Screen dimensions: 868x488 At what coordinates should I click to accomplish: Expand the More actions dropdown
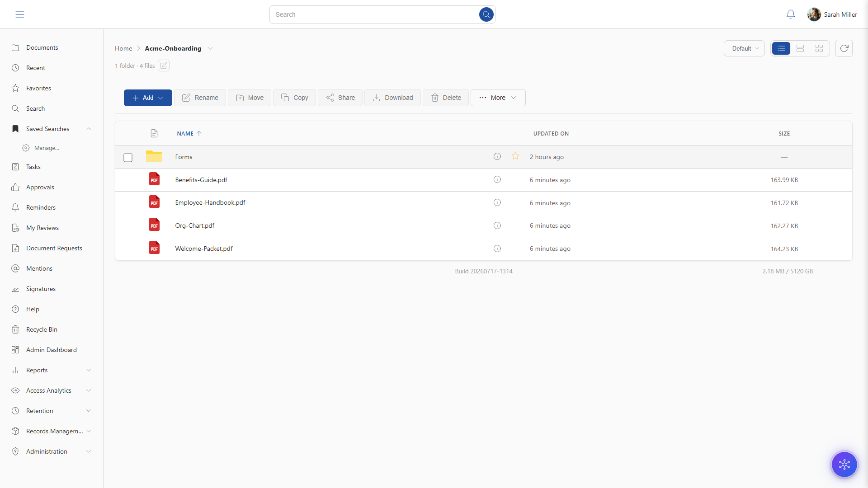pos(498,98)
